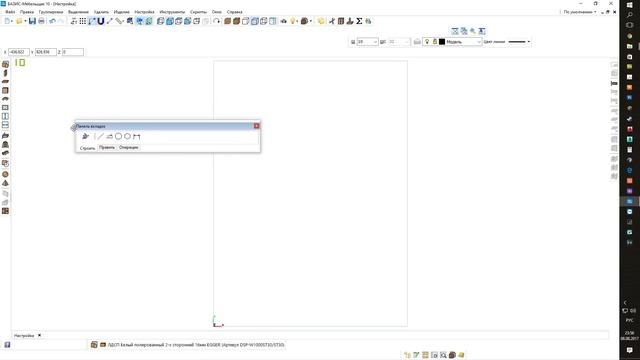Image resolution: width=640 pixels, height=360 pixels.
Task: Open dropdown arrow next to new document icon
Action: tap(12, 21)
